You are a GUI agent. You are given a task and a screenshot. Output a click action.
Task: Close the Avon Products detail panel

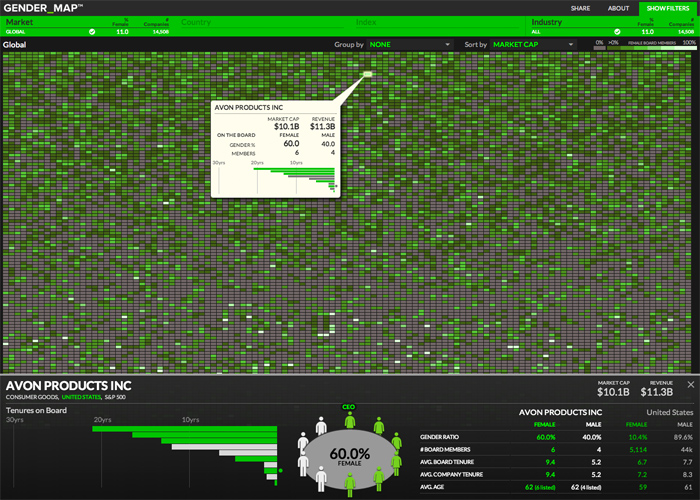click(691, 384)
